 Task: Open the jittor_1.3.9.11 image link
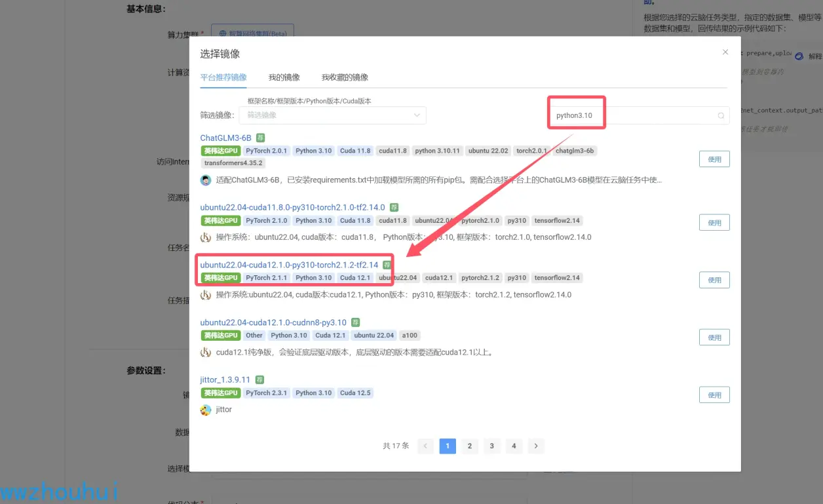click(225, 380)
